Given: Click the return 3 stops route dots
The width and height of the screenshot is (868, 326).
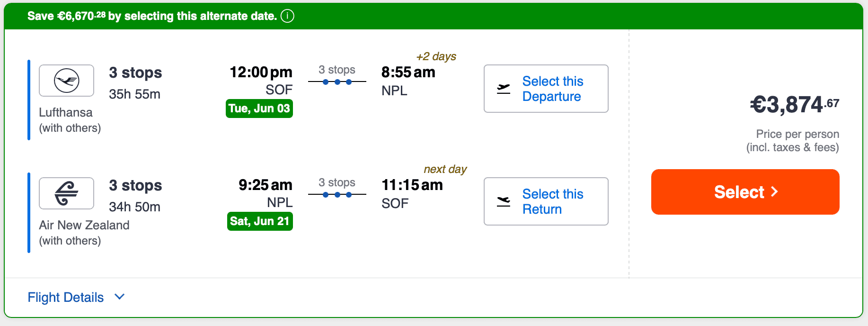Looking at the screenshot, I should (x=337, y=195).
